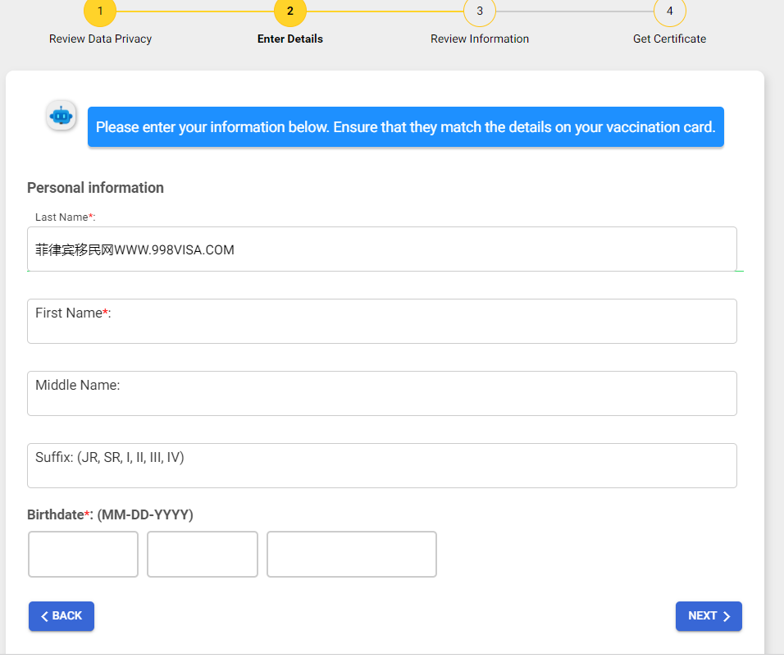Click into the First Name field

point(381,322)
